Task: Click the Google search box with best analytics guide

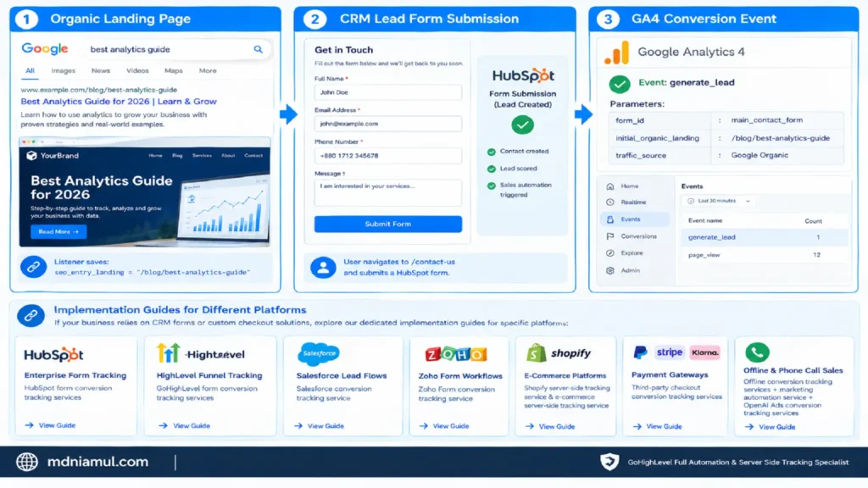Action: click(177, 50)
